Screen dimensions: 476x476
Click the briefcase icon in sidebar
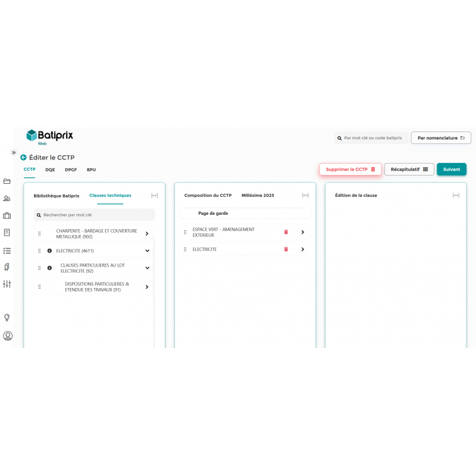click(x=7, y=216)
